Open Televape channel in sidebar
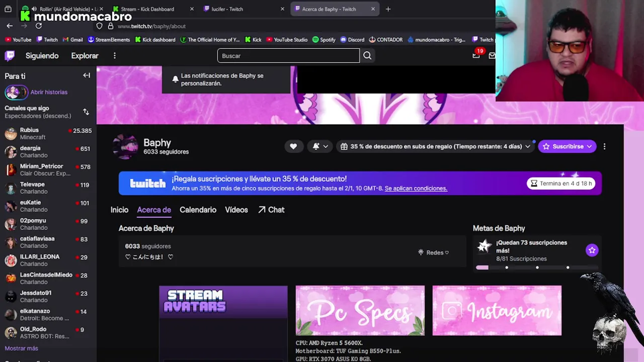Image resolution: width=644 pixels, height=362 pixels. 48,188
